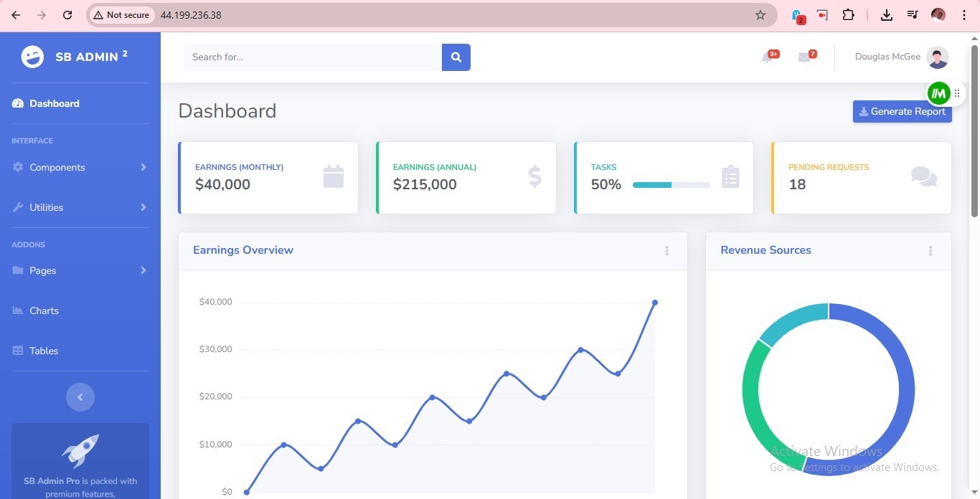The width and height of the screenshot is (980, 499).
Task: Select the Utilities sidebar item
Action: coord(80,207)
